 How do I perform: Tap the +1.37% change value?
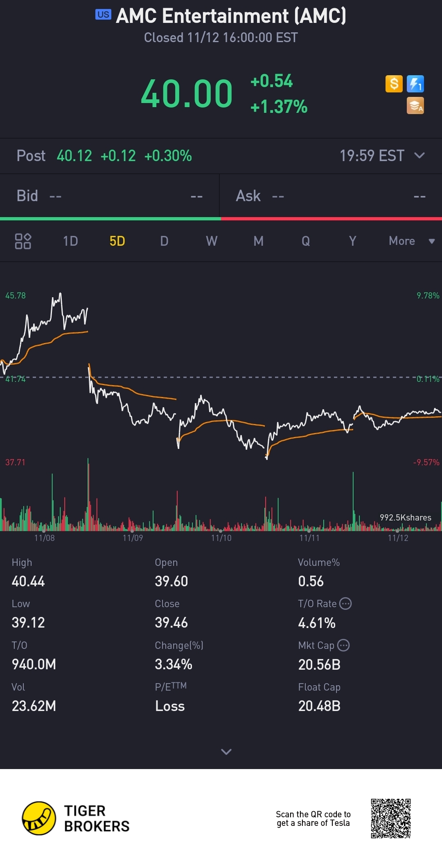[279, 107]
